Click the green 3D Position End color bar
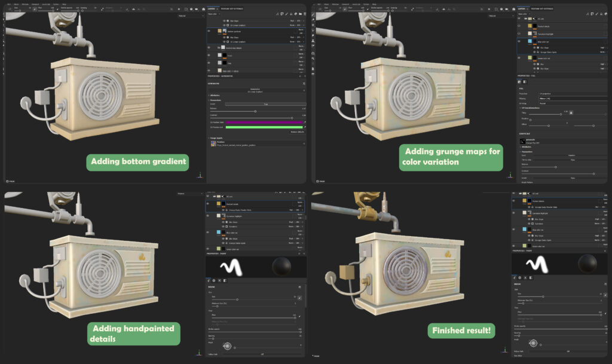 (x=265, y=127)
